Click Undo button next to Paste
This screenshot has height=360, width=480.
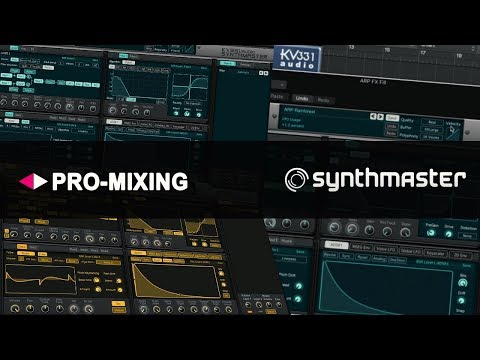302,98
